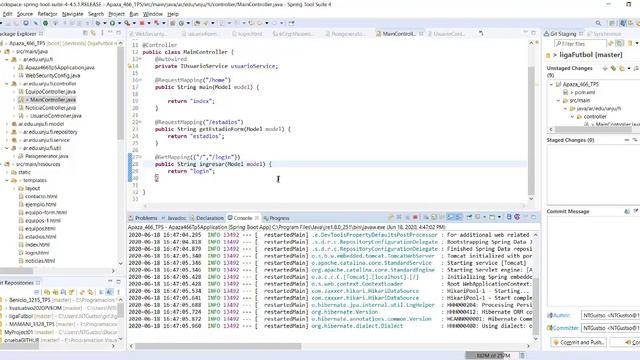Click the Committer label link
The width and height of the screenshot is (640, 360).
[566, 328]
